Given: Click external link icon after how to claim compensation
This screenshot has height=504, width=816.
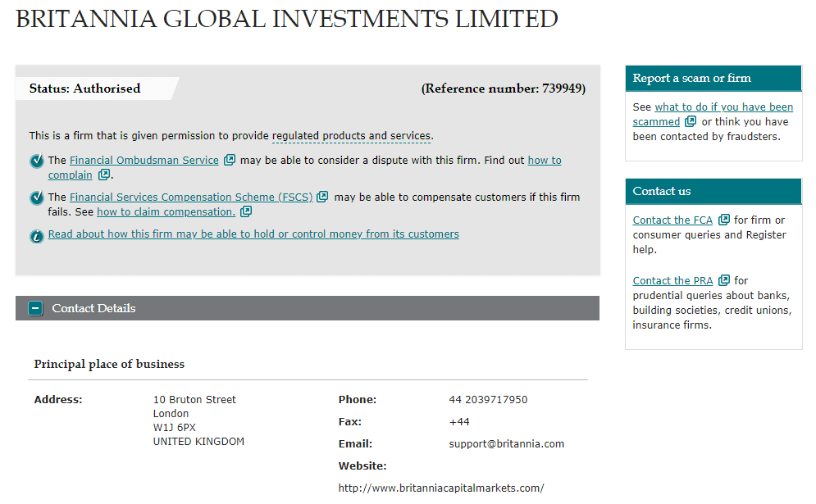Looking at the screenshot, I should pyautogui.click(x=245, y=211).
